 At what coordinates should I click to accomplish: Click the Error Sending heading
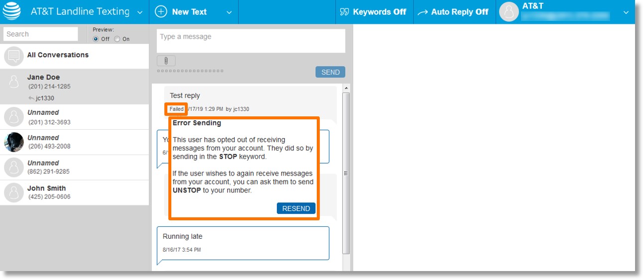pos(197,123)
